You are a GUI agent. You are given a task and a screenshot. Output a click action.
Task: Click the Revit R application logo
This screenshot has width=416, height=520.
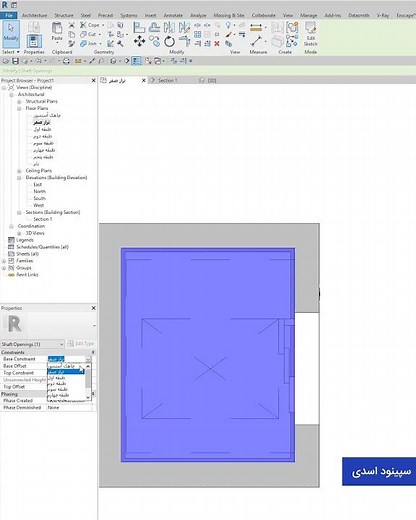tap(5, 5)
